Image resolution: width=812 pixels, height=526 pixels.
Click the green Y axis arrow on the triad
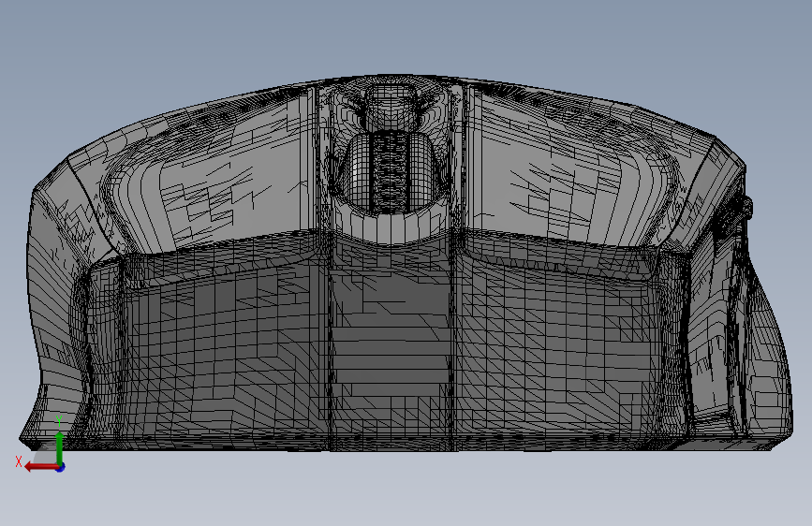pyautogui.click(x=60, y=447)
